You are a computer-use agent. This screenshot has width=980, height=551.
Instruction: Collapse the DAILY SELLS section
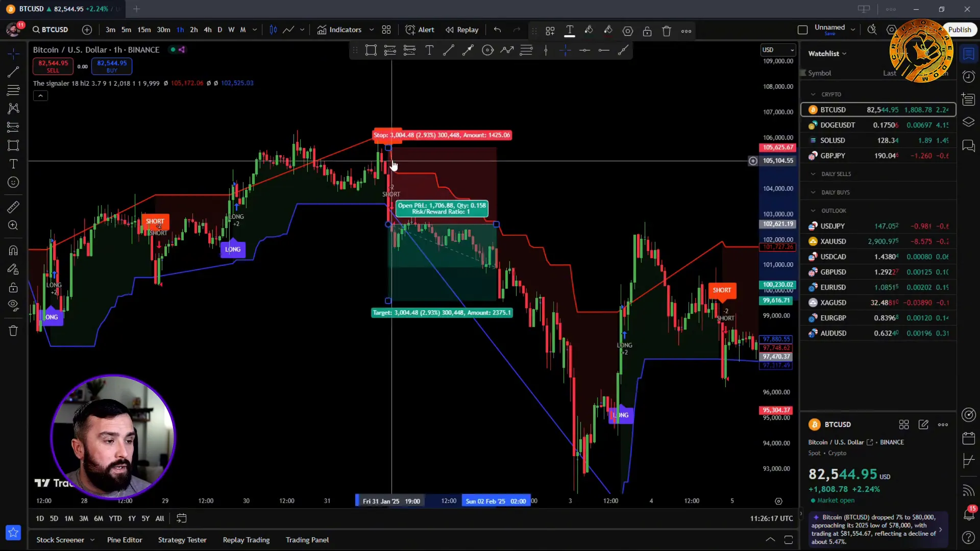tap(813, 174)
